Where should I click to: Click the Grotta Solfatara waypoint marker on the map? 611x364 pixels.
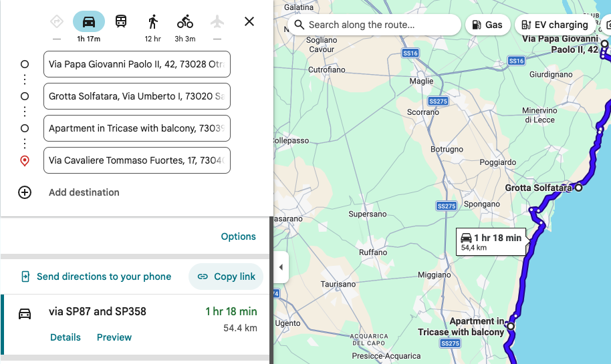click(579, 188)
